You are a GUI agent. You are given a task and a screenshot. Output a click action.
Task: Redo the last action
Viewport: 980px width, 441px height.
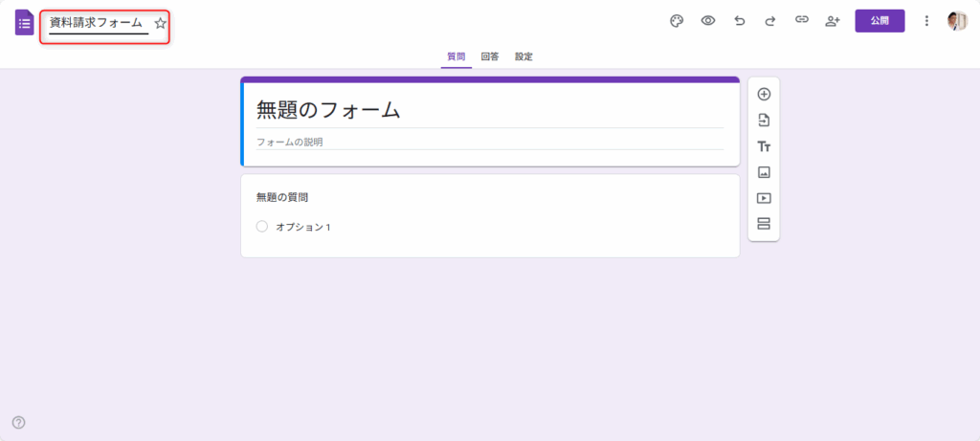[x=769, y=21]
